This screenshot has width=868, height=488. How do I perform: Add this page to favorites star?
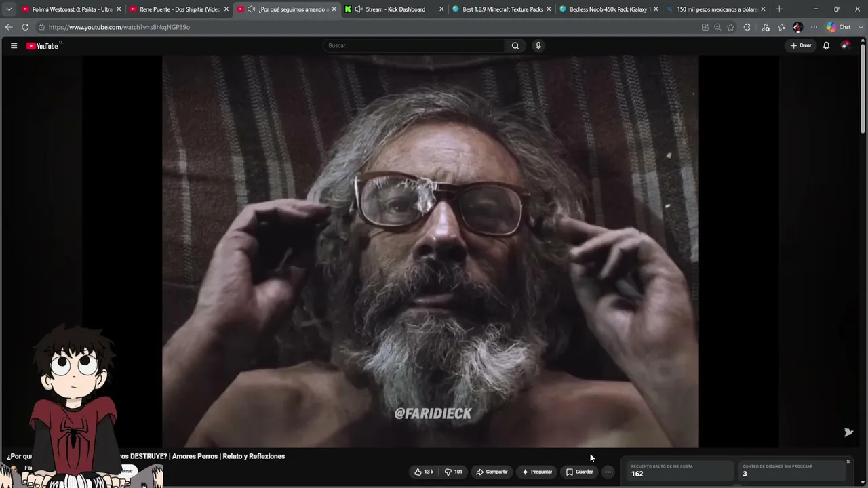coord(730,27)
